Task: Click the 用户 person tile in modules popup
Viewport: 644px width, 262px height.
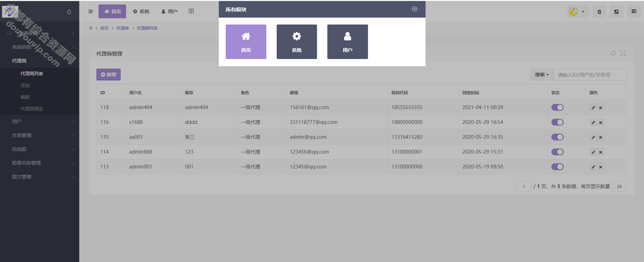Action: [347, 42]
